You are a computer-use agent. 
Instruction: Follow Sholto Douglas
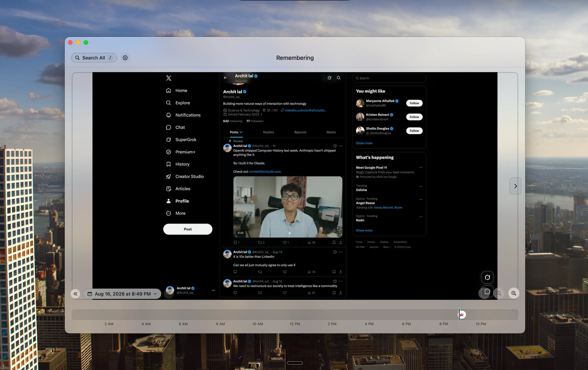(414, 131)
